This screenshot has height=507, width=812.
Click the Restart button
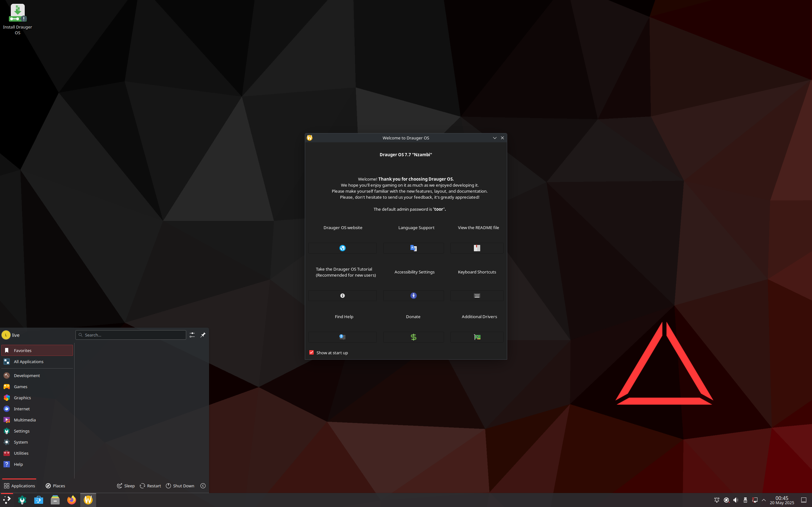click(x=150, y=486)
